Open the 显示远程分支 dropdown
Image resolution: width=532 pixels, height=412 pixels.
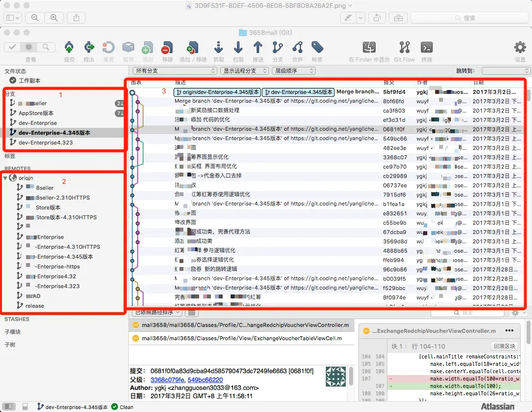tap(244, 71)
